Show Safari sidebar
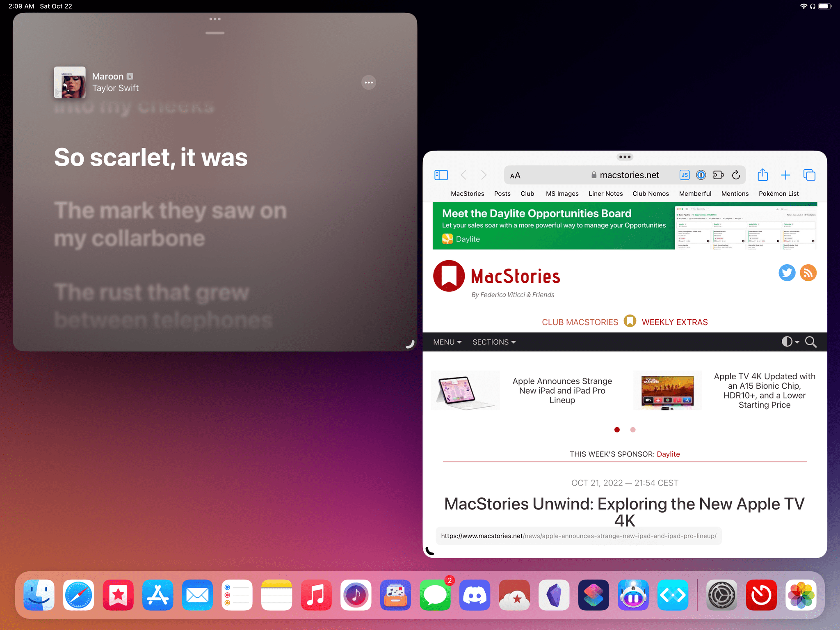 pos(441,175)
